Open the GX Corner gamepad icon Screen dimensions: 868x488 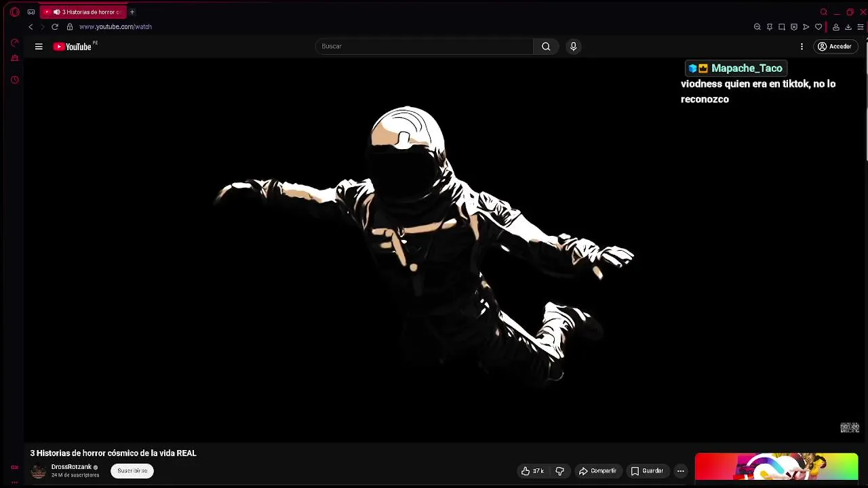point(31,12)
